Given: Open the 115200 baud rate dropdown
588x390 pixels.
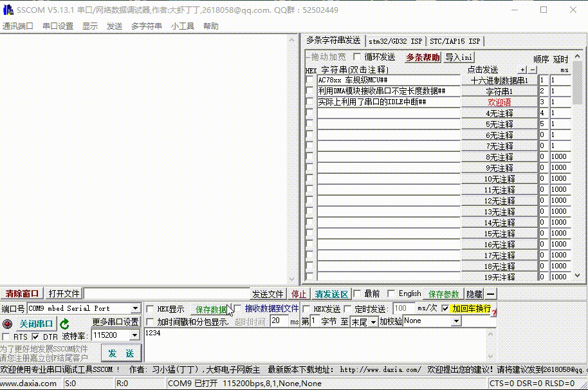Looking at the screenshot, I should click(134, 335).
